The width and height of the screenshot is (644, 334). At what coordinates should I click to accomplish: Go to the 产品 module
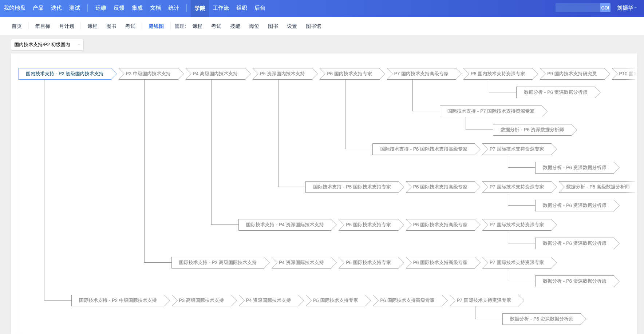(x=38, y=8)
